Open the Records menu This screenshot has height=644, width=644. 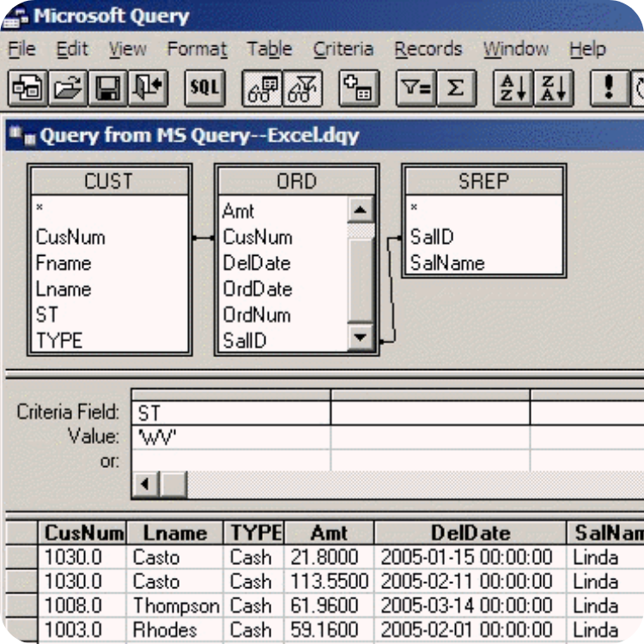[x=428, y=49]
